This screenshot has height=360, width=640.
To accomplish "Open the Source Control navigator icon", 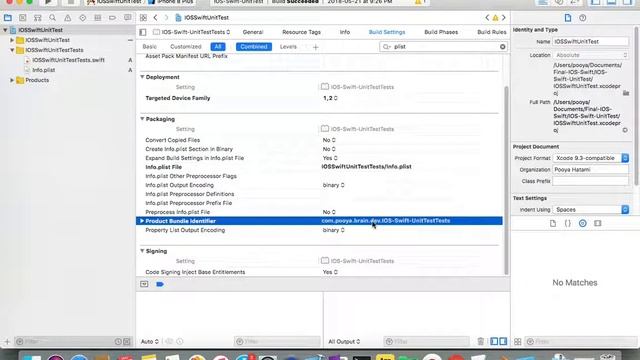I will coord(22,18).
